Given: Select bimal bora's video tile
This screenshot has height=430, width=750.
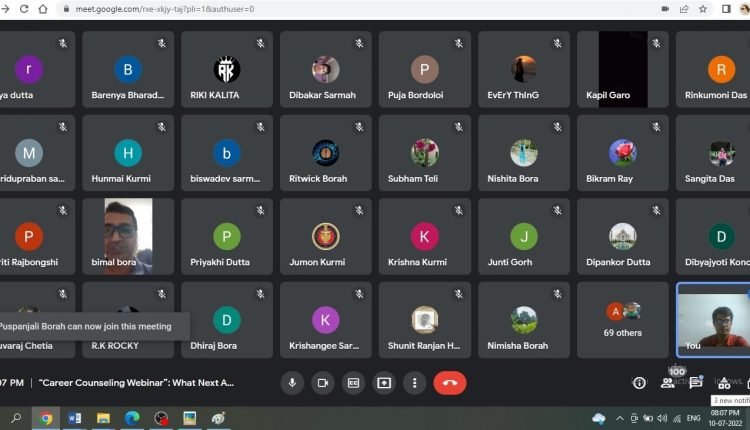Looking at the screenshot, I should tap(128, 236).
